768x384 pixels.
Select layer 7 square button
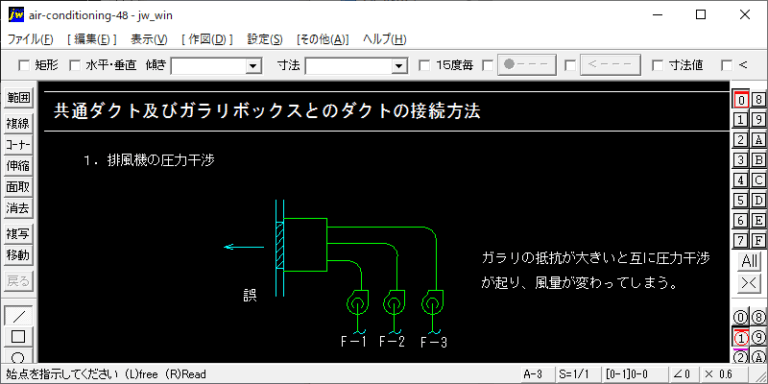click(741, 240)
